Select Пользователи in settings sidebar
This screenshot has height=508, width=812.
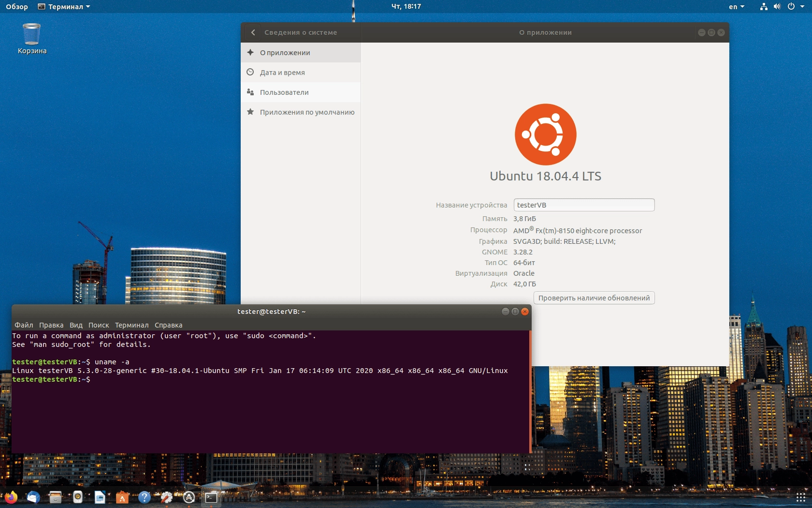(301, 92)
